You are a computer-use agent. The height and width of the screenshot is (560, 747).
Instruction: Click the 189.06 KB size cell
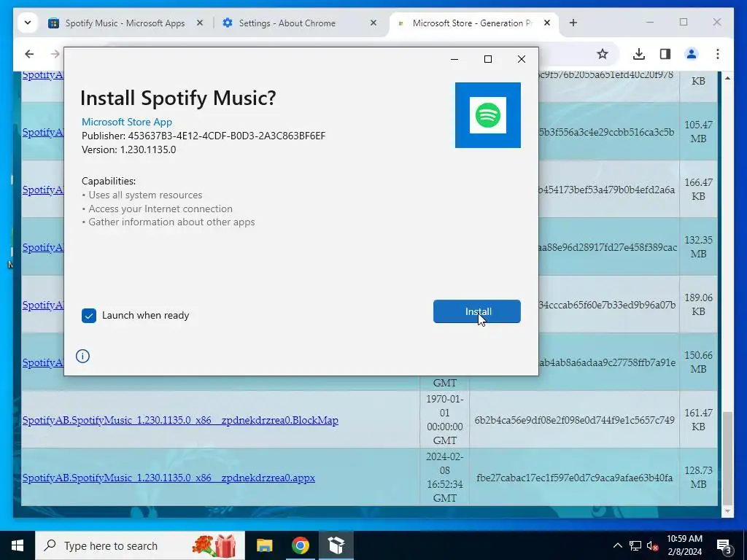(698, 304)
